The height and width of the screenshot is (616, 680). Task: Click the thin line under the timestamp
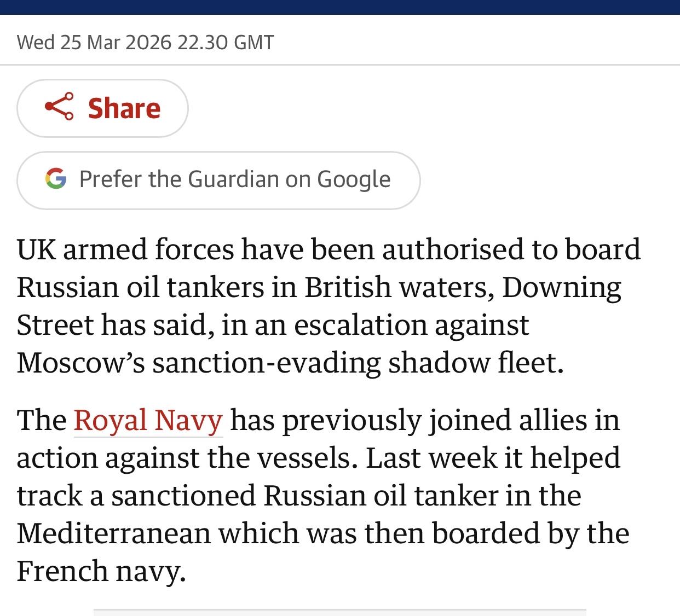(339, 65)
